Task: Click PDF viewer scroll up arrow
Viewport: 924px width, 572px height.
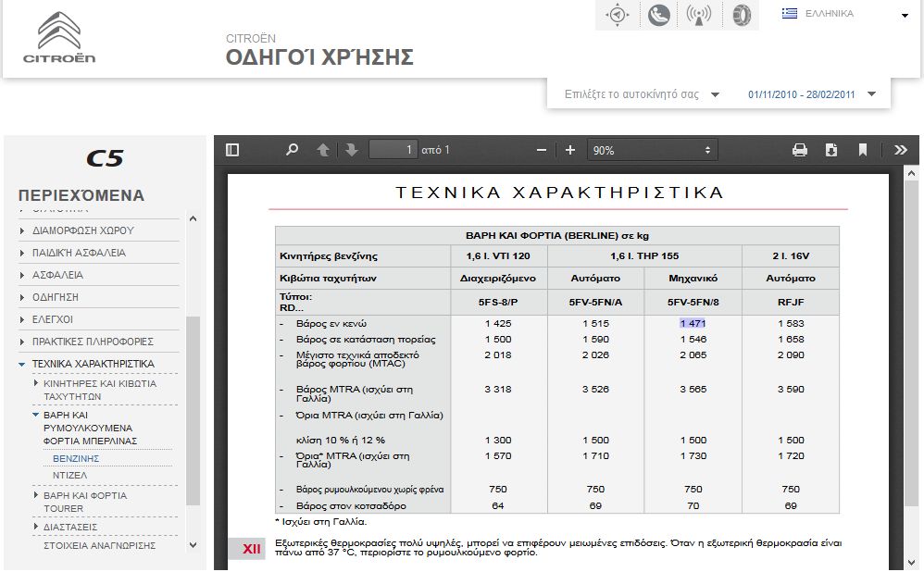Action: 911,174
